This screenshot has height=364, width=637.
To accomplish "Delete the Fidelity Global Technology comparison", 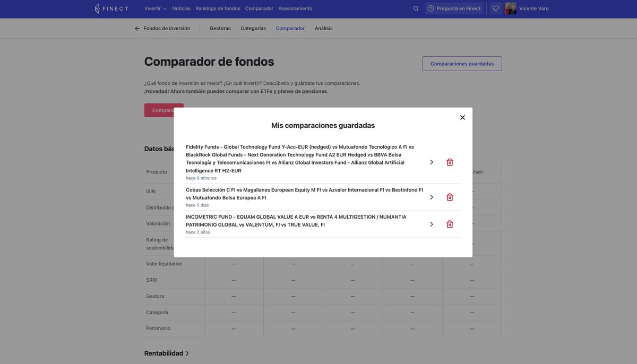I will coord(450,162).
